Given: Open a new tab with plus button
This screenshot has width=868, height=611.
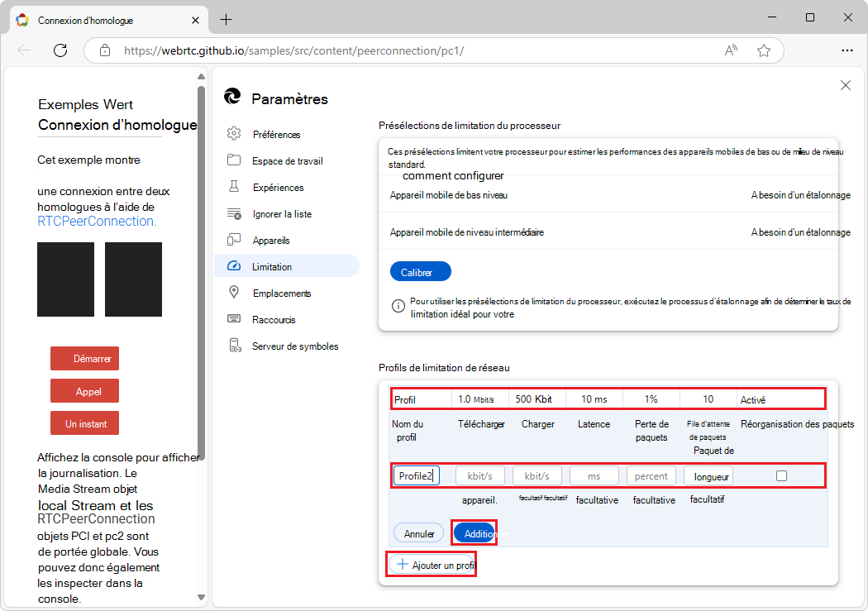Looking at the screenshot, I should 226,20.
